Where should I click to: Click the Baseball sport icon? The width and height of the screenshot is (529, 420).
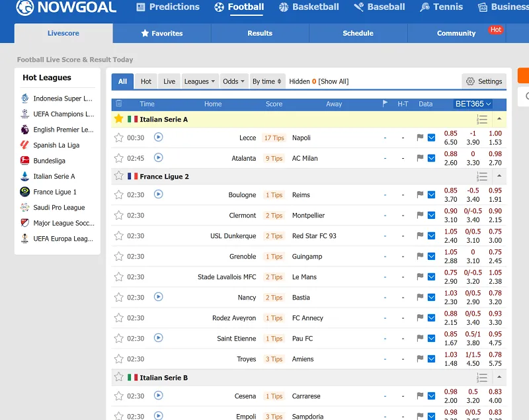358,7
